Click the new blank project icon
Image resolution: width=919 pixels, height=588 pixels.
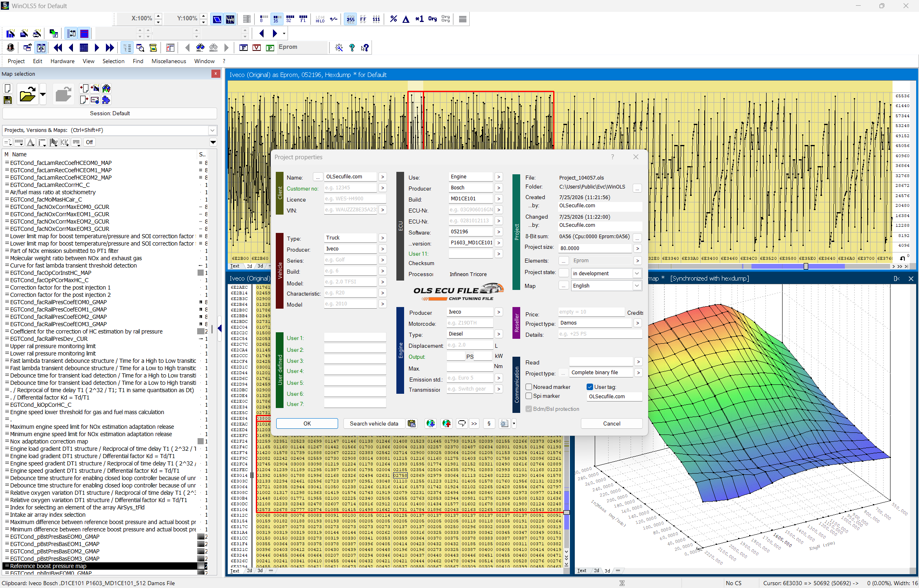pyautogui.click(x=7, y=88)
